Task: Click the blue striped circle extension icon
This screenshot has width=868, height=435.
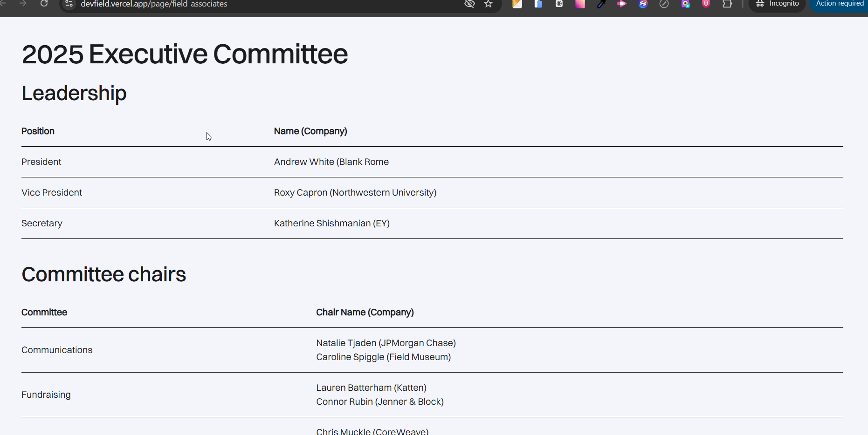Action: click(x=643, y=4)
